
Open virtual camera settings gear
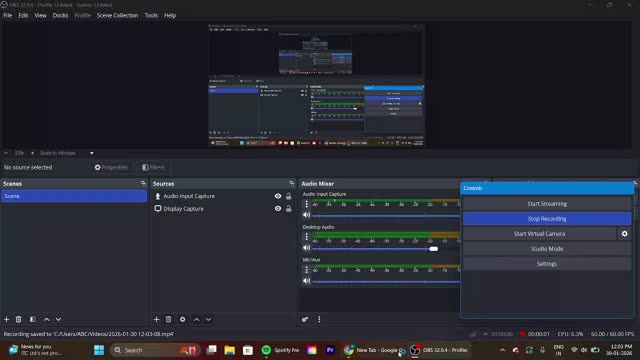[624, 234]
